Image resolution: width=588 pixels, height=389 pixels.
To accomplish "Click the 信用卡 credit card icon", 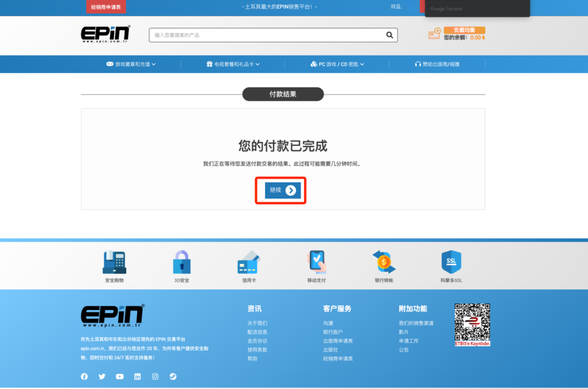I will pyautogui.click(x=249, y=262).
